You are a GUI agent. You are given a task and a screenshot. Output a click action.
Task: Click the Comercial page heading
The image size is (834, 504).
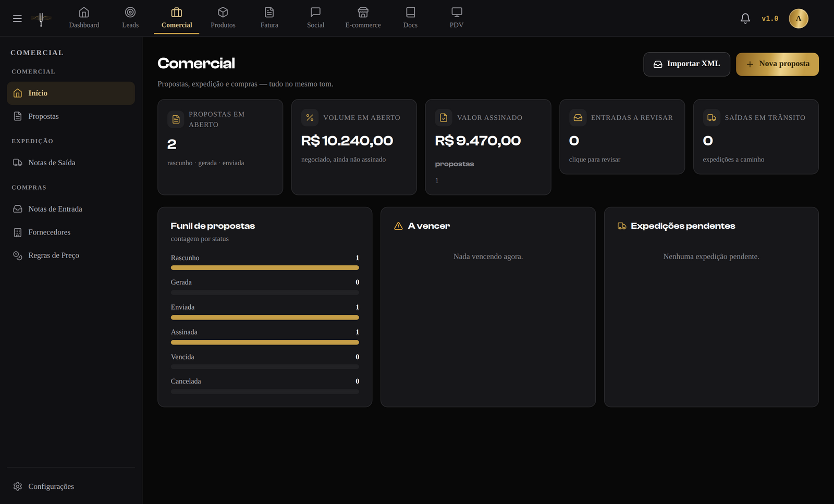196,64
